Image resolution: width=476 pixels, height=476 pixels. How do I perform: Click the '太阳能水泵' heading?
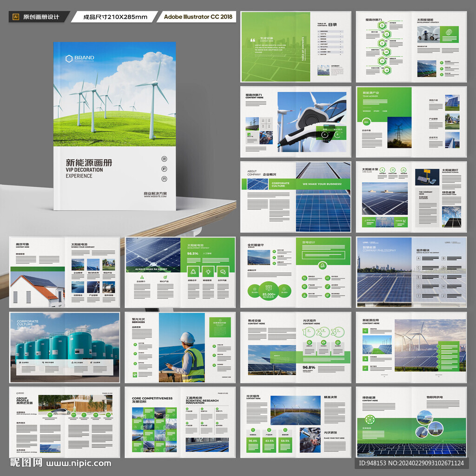pyautogui.click(x=370, y=169)
